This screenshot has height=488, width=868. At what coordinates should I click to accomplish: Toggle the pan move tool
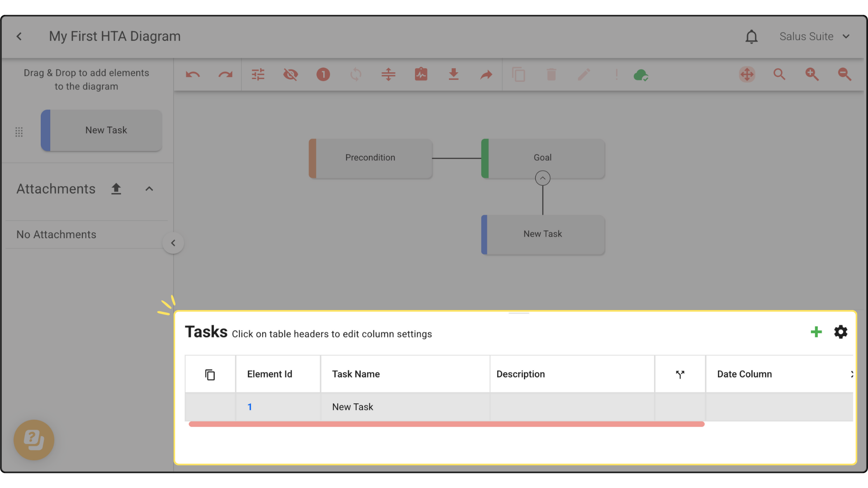[747, 75]
